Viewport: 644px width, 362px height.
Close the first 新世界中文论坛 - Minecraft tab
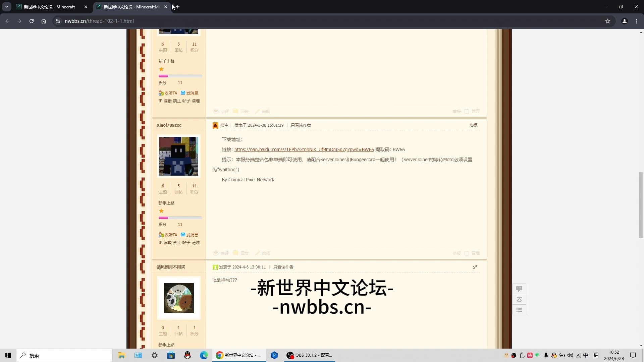[86, 7]
